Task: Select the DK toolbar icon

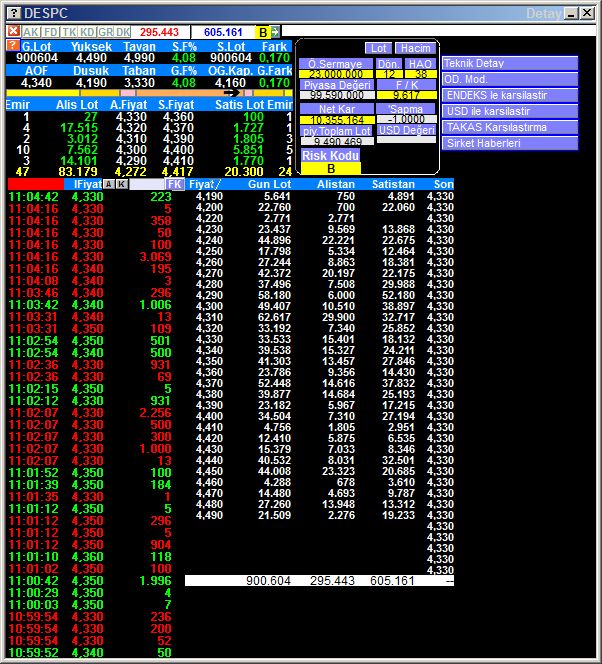Action: point(123,32)
